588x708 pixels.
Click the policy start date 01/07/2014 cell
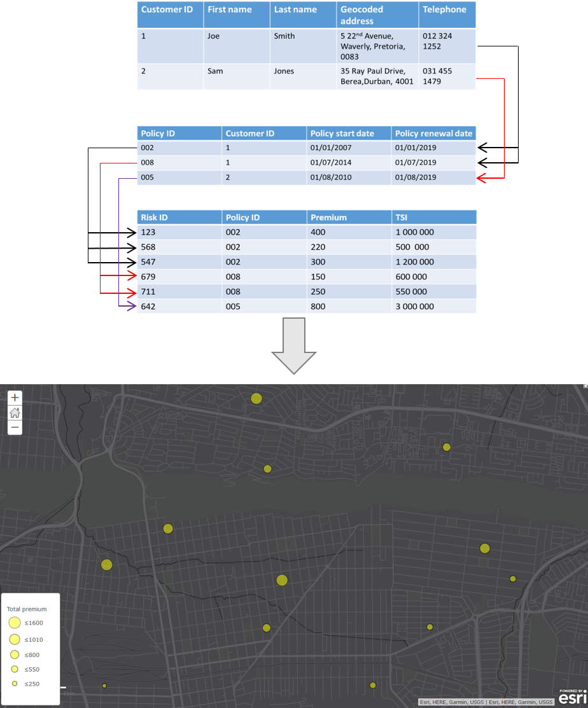[x=331, y=163]
